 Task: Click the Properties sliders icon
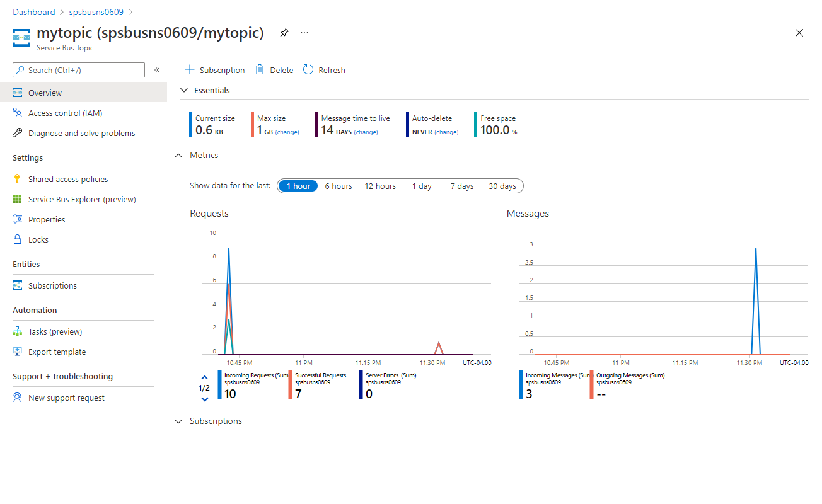[x=18, y=219]
